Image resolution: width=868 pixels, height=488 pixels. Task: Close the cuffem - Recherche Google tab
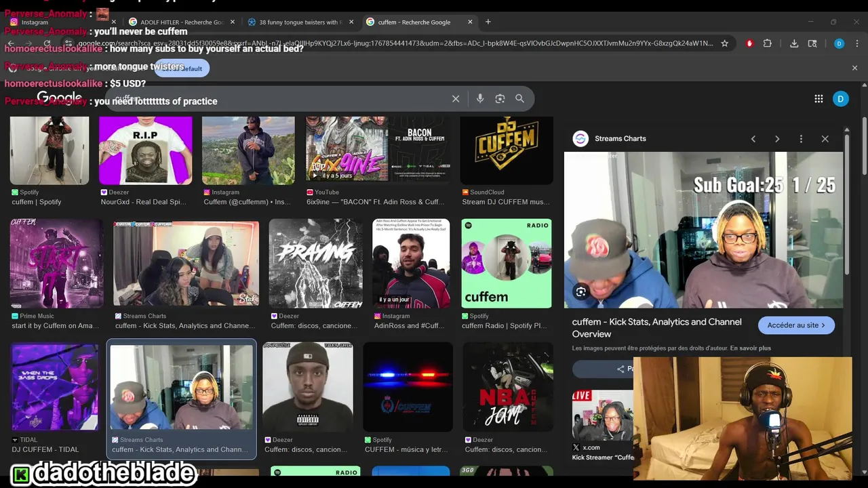[470, 22]
